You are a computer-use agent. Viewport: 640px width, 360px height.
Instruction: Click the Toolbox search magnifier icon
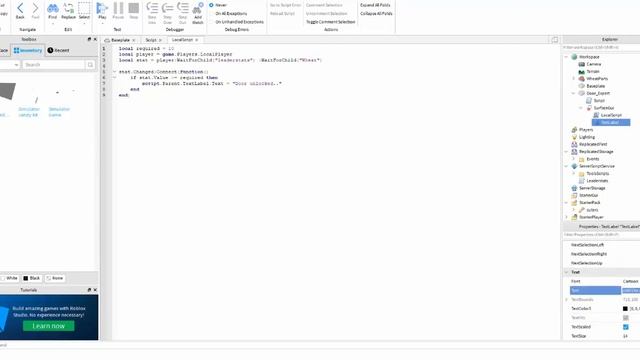(90, 65)
